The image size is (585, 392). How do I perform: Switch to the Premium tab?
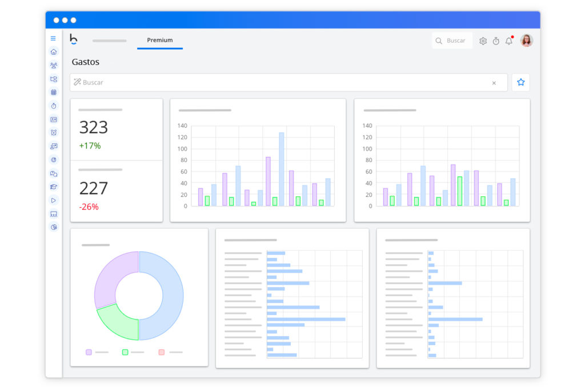[160, 41]
